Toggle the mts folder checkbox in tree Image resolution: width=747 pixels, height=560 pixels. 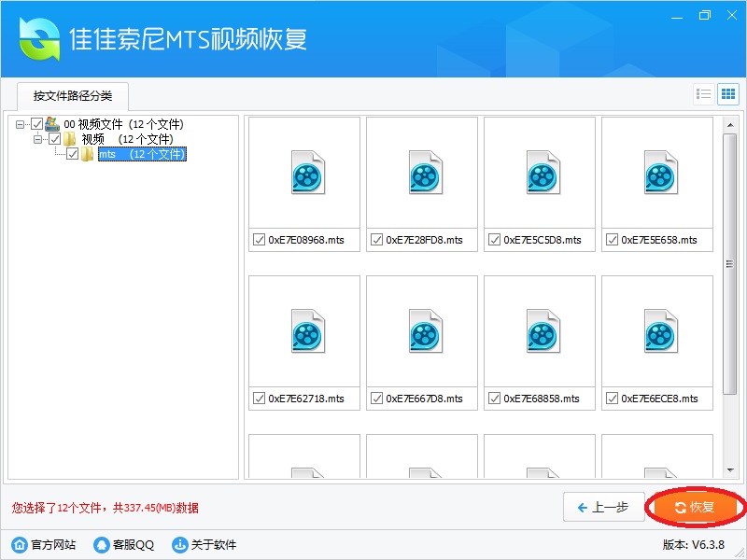click(x=73, y=154)
